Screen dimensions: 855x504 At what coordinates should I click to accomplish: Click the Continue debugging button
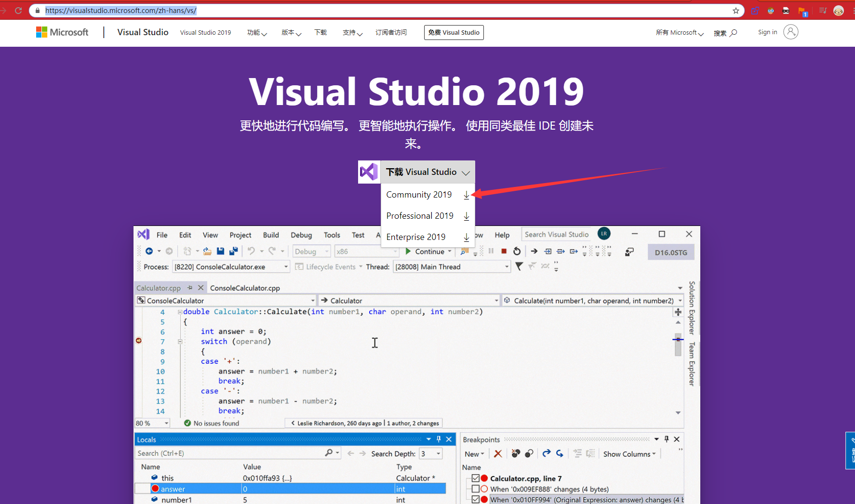426,251
